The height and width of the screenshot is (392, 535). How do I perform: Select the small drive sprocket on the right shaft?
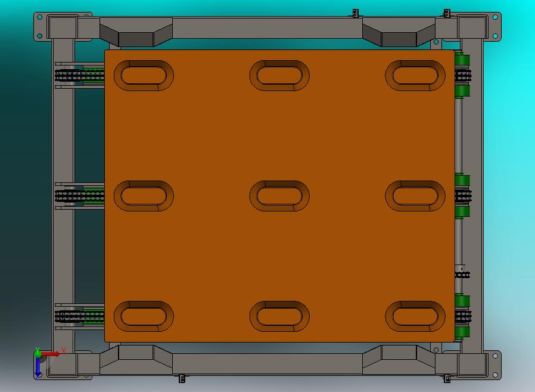pos(462,274)
